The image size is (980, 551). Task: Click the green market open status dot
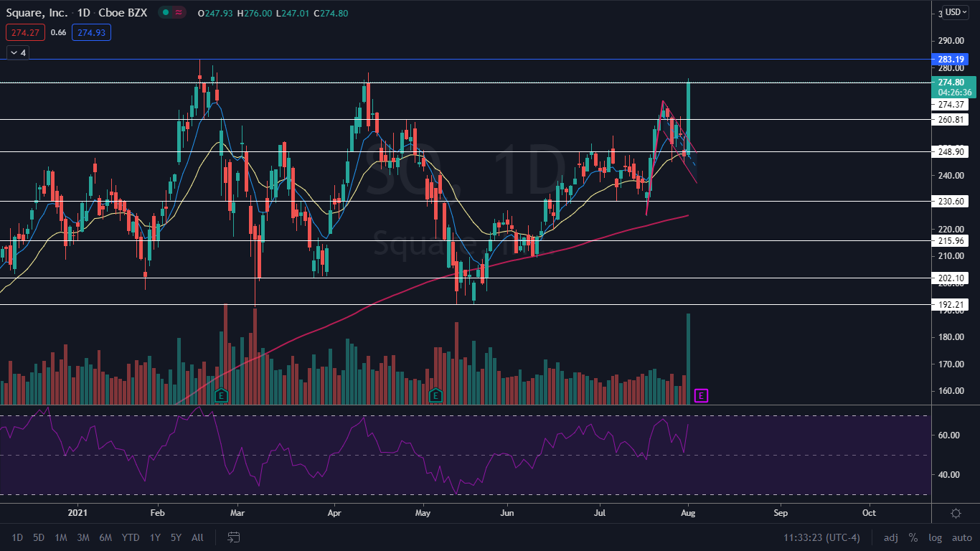(166, 12)
